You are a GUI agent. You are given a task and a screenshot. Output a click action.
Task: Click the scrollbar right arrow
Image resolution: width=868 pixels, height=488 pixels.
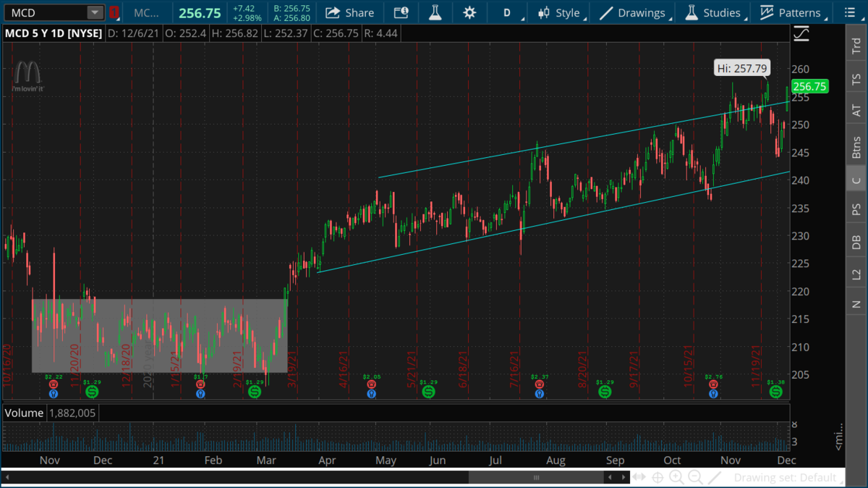[624, 477]
